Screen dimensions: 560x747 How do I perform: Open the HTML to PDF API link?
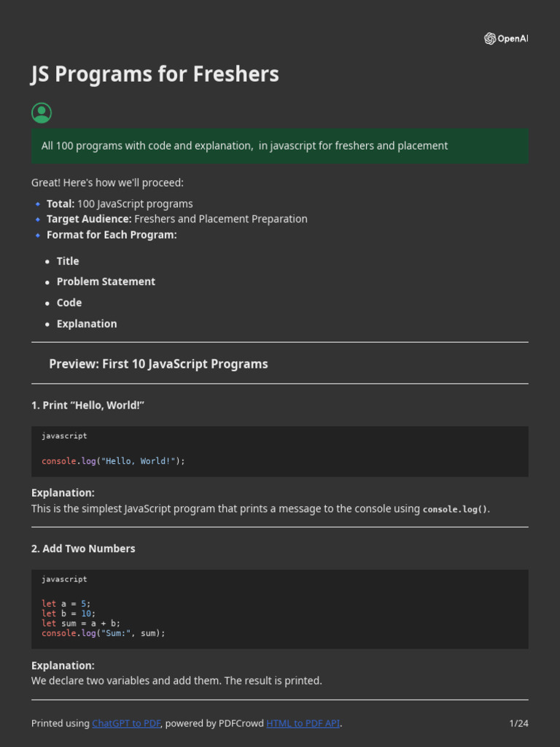click(303, 723)
